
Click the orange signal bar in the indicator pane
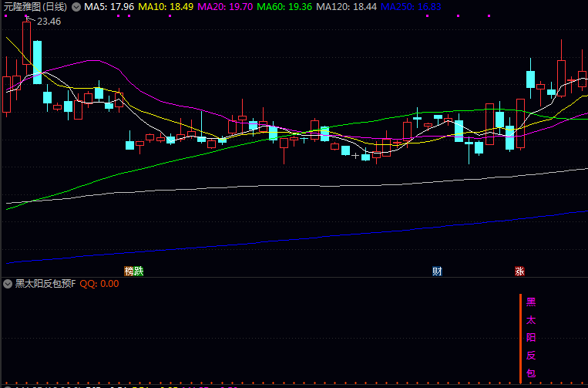[520, 338]
